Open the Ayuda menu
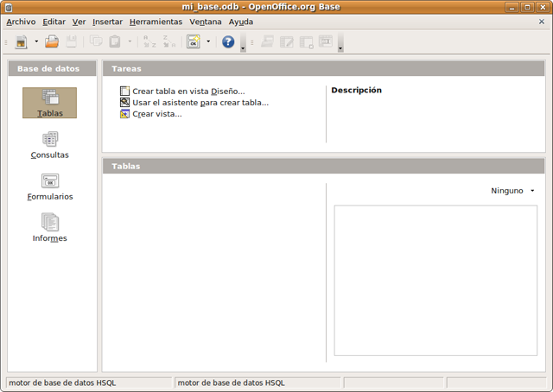Viewport: 553px width, 392px height. click(241, 21)
